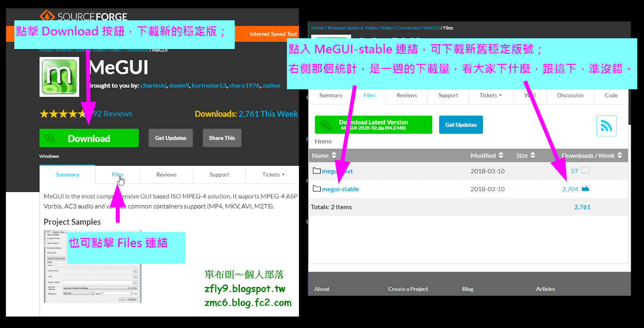
Task: Click the Share This button
Action: click(222, 138)
